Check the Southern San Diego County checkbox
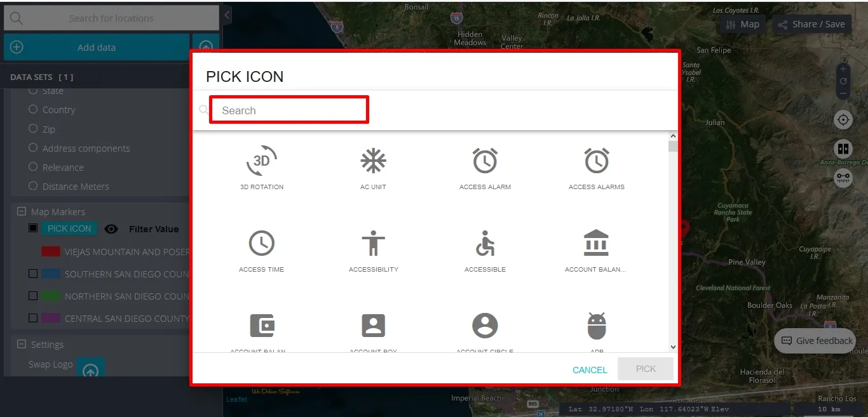Viewport: 868px width, 417px height. [x=33, y=274]
